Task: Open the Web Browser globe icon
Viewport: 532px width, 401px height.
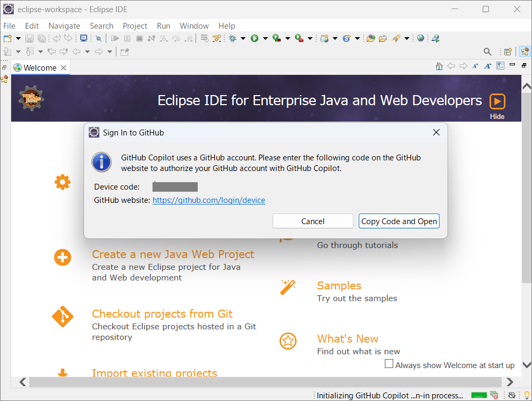Action: tap(420, 38)
